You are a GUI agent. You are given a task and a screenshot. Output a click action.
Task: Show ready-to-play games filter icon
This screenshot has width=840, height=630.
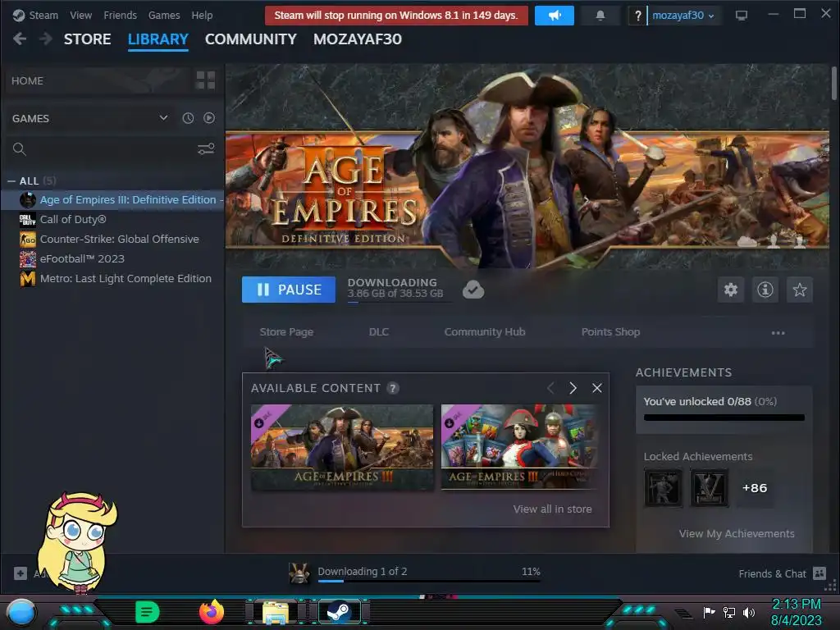coord(209,118)
